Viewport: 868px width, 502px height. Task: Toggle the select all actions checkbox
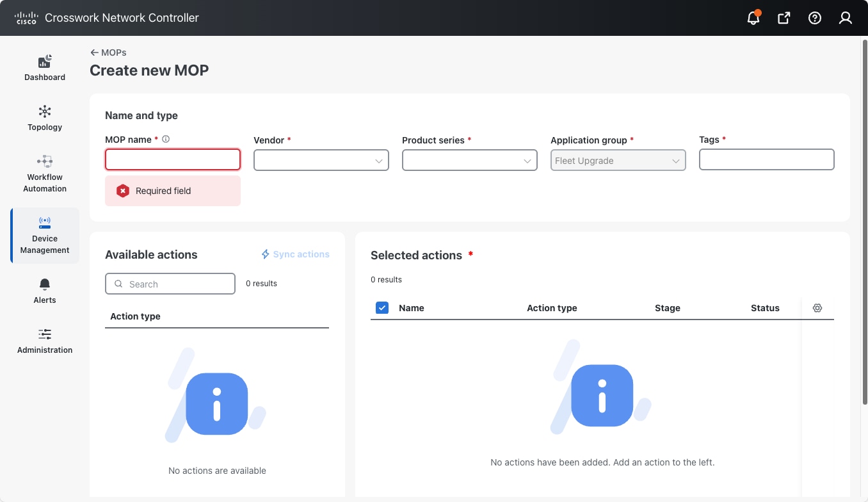382,308
